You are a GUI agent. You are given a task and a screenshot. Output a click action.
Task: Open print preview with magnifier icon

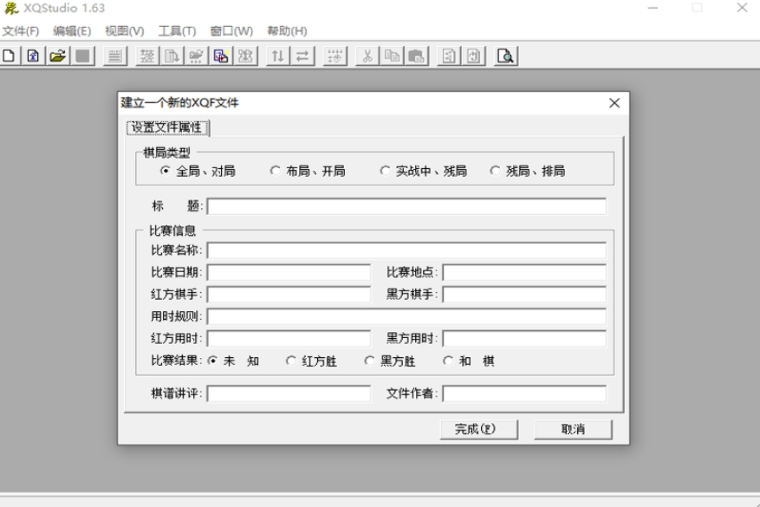[505, 56]
